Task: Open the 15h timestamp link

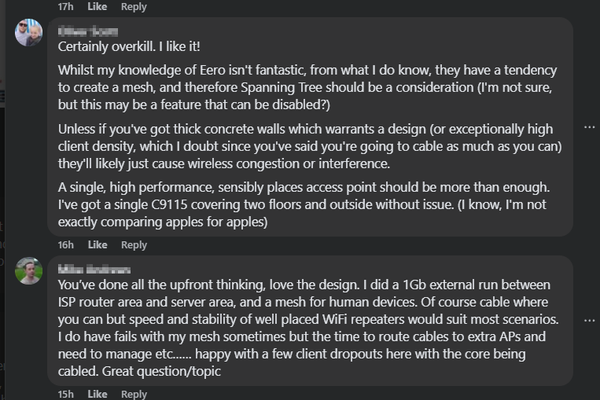Action: [66, 394]
